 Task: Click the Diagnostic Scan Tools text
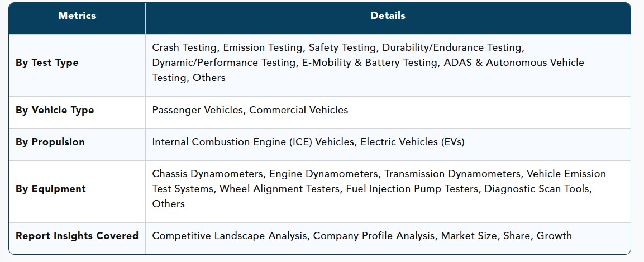(x=538, y=189)
